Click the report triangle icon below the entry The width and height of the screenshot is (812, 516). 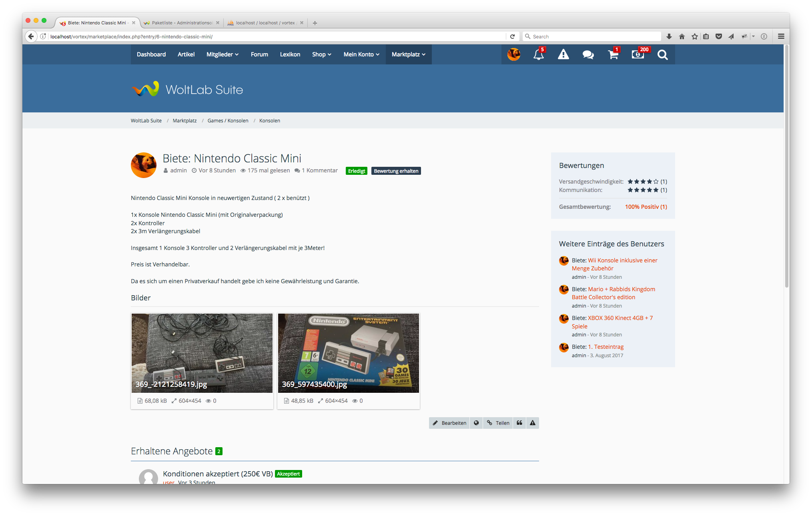pos(533,423)
